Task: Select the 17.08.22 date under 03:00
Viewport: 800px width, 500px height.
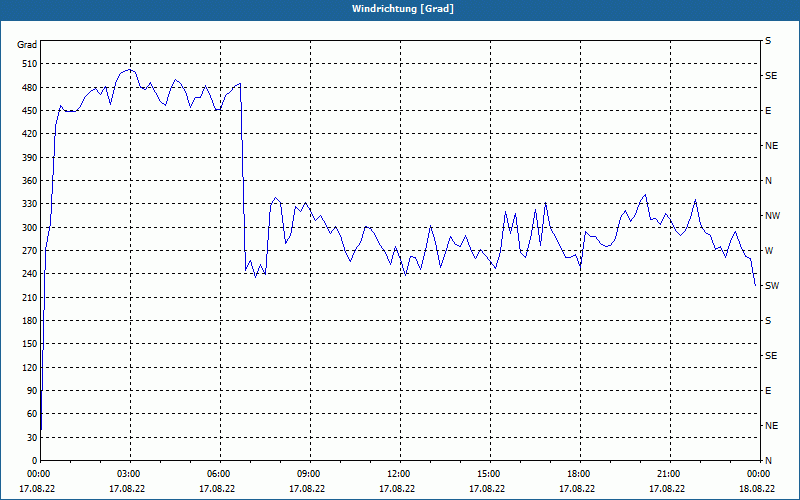Action: pos(127,488)
